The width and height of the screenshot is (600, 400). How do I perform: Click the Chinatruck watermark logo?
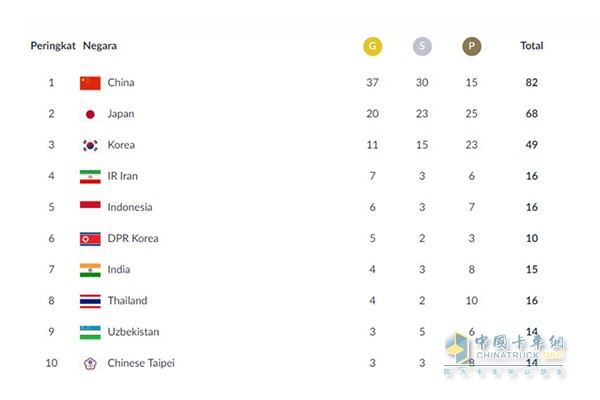click(504, 352)
